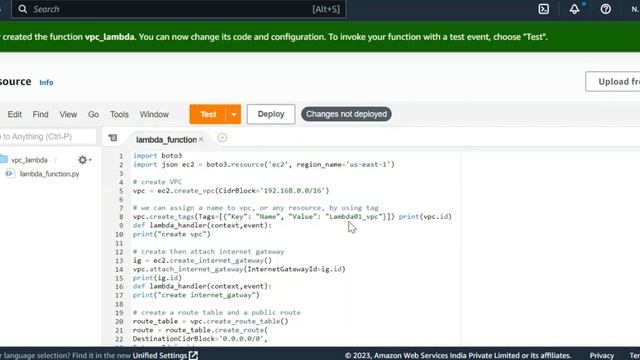
Task: Open the Go menu
Action: click(x=93, y=114)
